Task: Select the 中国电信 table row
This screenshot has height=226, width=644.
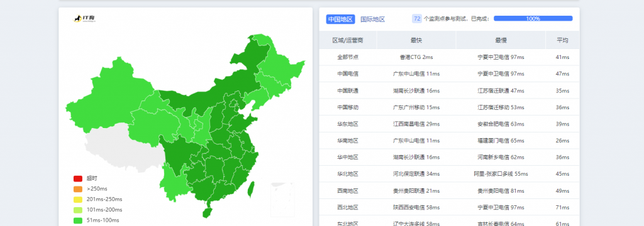Action: coord(449,74)
